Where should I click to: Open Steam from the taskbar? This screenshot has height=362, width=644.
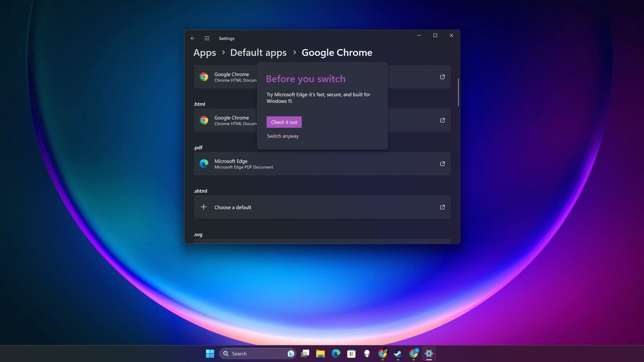[398, 353]
